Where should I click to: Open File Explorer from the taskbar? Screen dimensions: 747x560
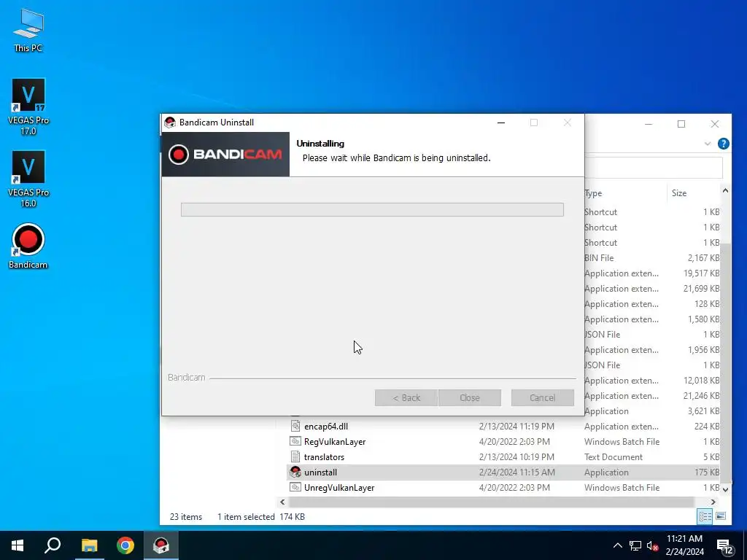pyautogui.click(x=89, y=545)
